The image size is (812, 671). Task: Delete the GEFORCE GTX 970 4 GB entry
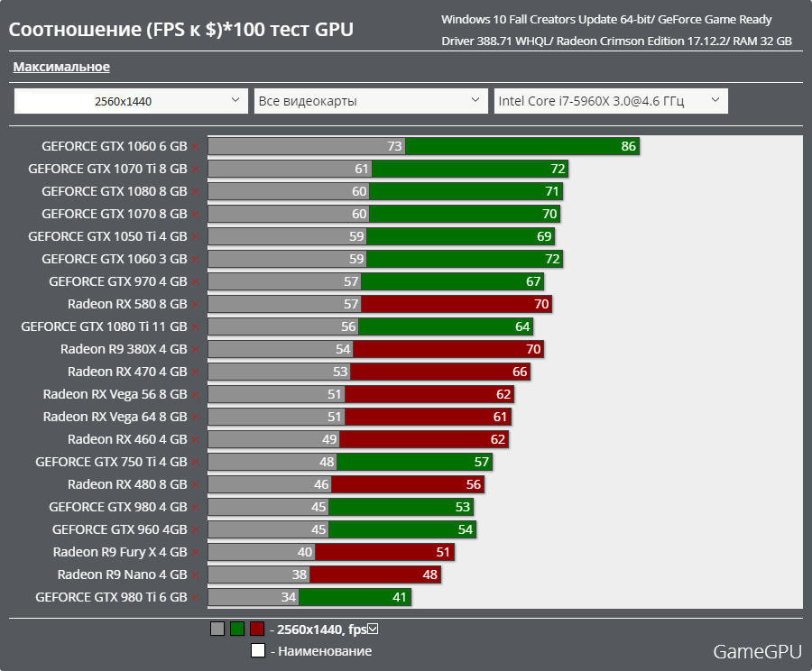click(x=195, y=282)
